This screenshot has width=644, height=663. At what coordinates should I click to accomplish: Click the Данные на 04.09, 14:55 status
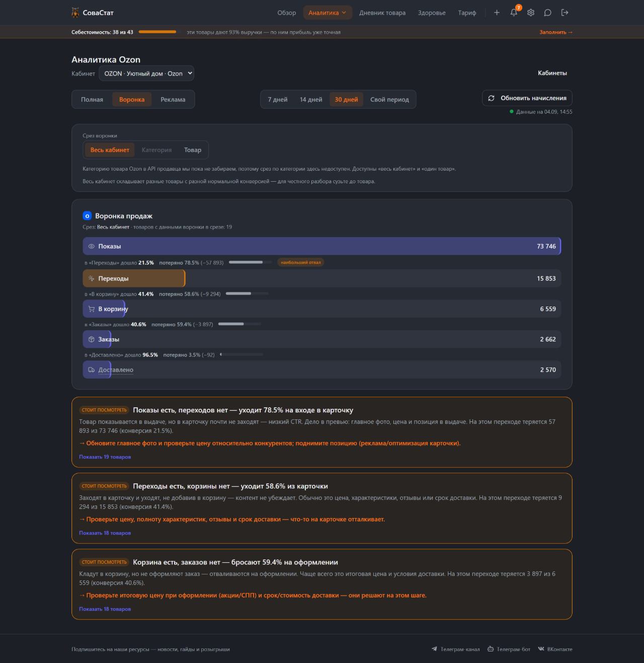click(541, 112)
